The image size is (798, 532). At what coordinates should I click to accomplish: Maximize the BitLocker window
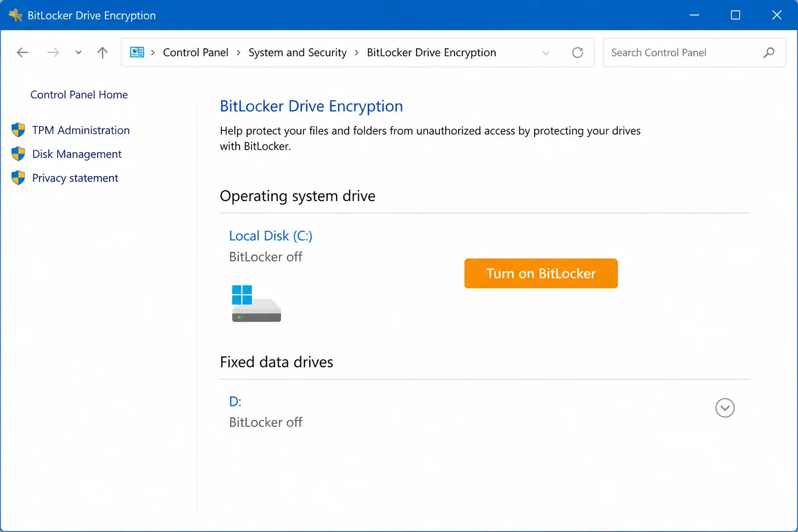[735, 15]
